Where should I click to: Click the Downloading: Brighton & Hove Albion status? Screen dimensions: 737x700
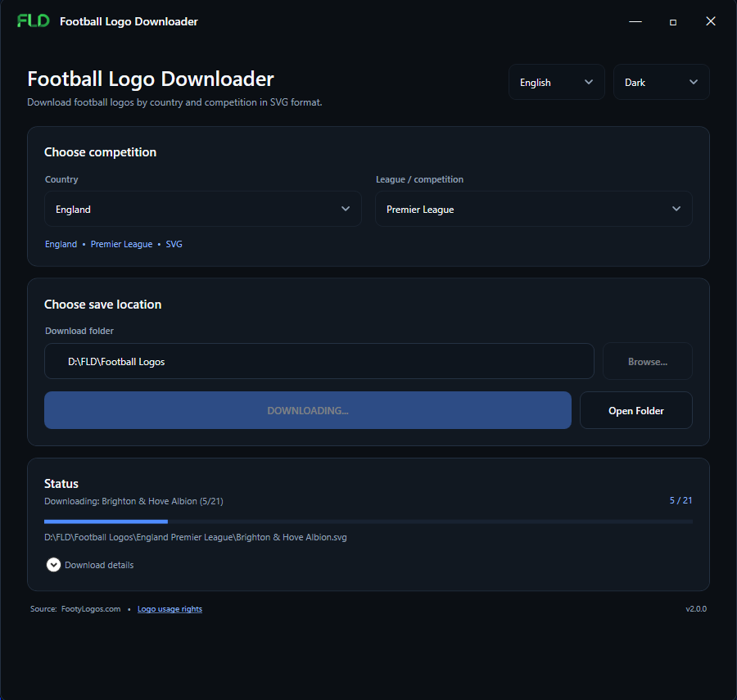click(133, 501)
